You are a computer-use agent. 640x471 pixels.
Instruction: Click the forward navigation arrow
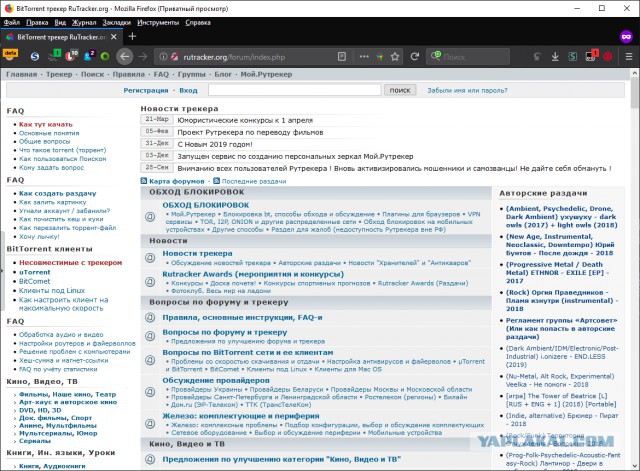142,57
